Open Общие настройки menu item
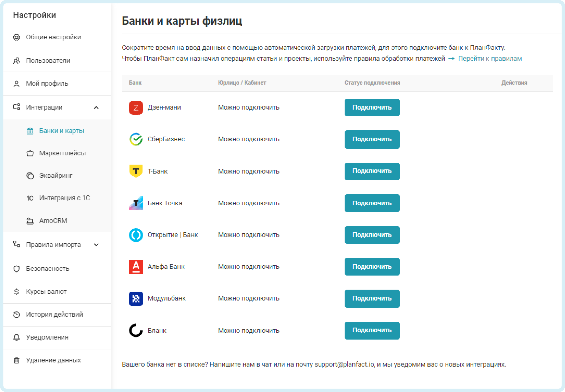Screen dimensions: 565x392 (x=57, y=37)
